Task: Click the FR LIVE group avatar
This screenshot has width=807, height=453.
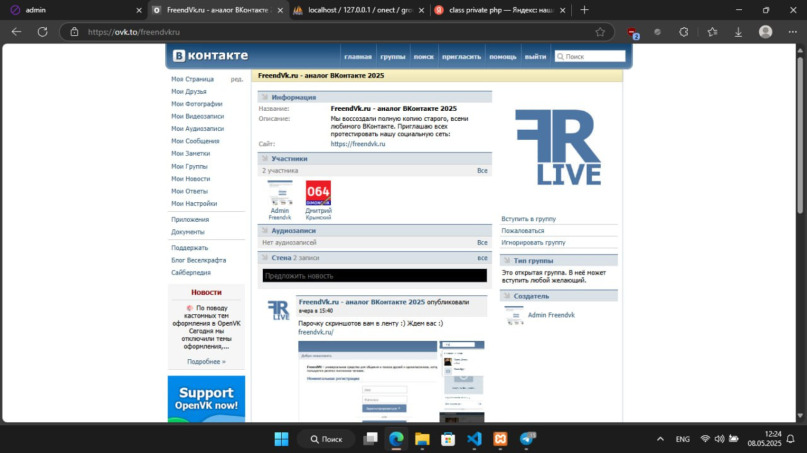Action: point(558,147)
